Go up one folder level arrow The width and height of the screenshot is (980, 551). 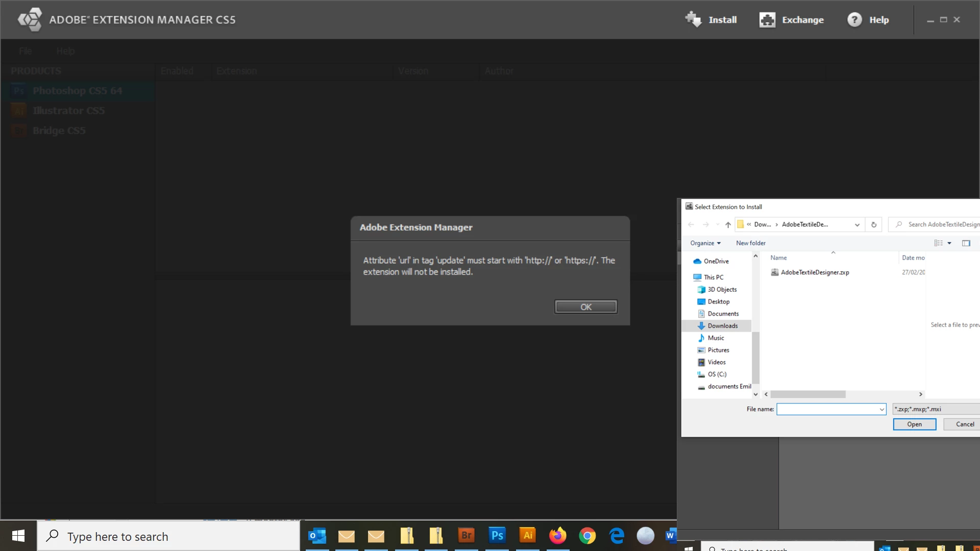[x=728, y=224]
